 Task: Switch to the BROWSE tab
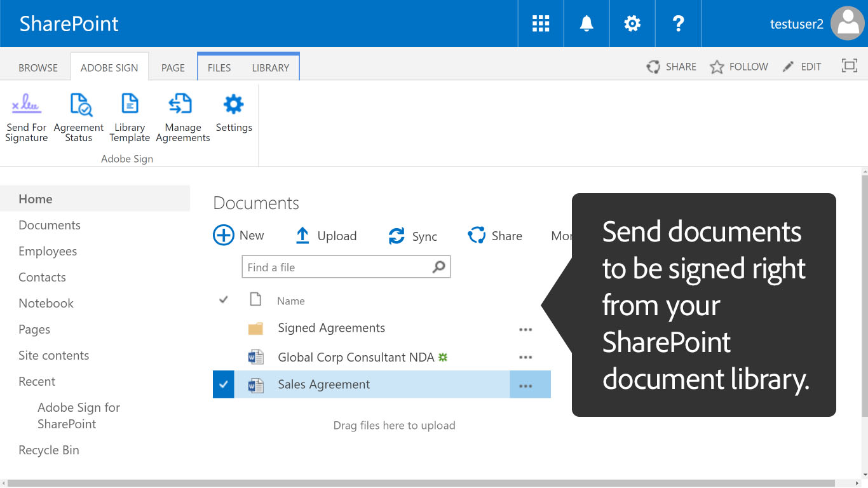[x=38, y=67]
